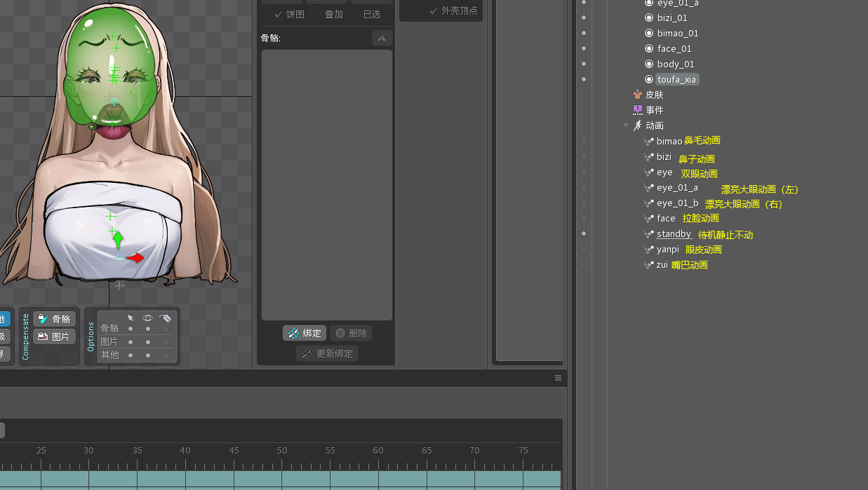
Task: Click the 更新绑定 update bindings button
Action: coord(327,353)
